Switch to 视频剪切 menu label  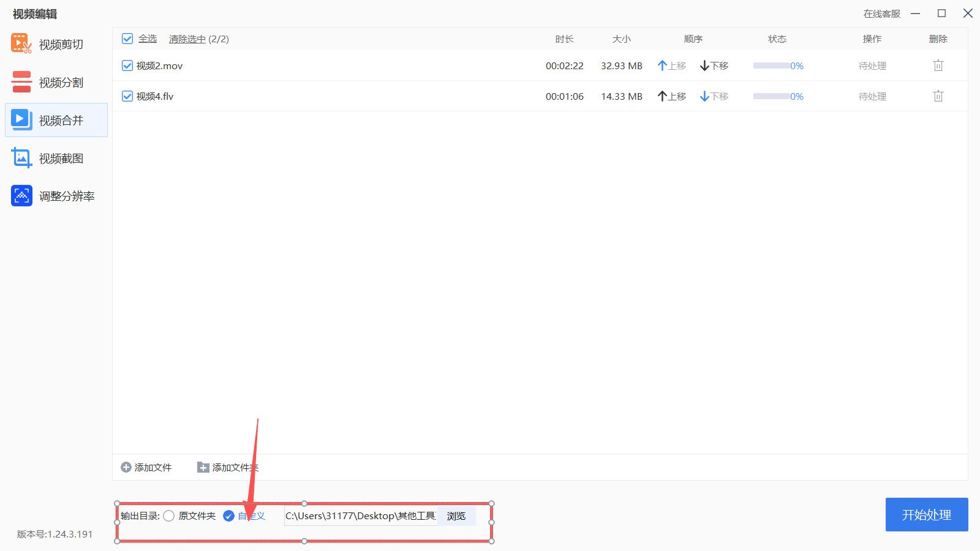pyautogui.click(x=61, y=45)
